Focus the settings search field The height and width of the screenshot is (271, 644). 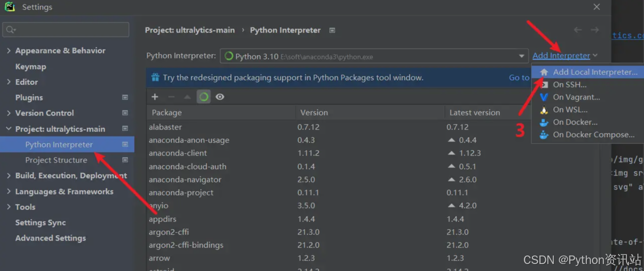click(x=66, y=30)
